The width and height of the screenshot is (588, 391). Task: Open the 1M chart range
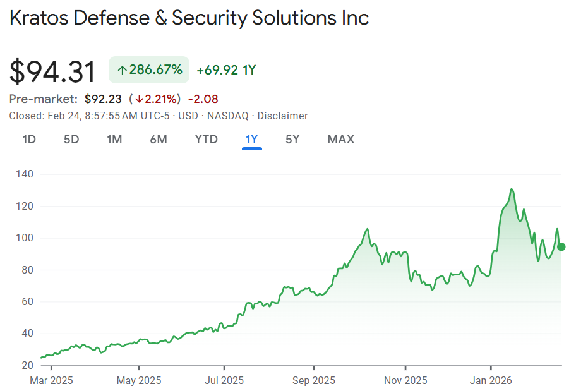click(x=114, y=140)
